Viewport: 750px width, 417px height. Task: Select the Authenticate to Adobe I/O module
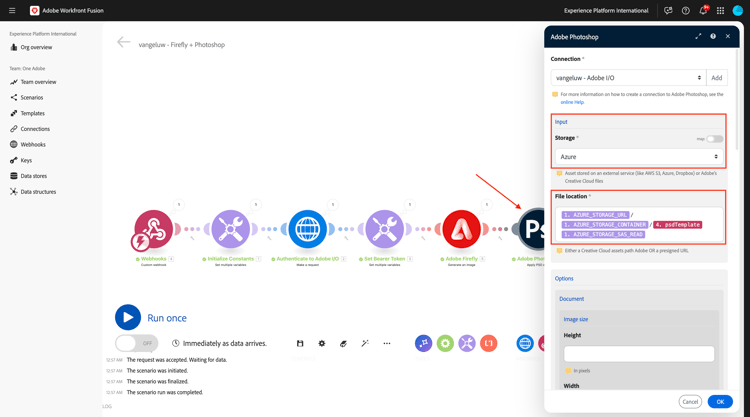(308, 230)
